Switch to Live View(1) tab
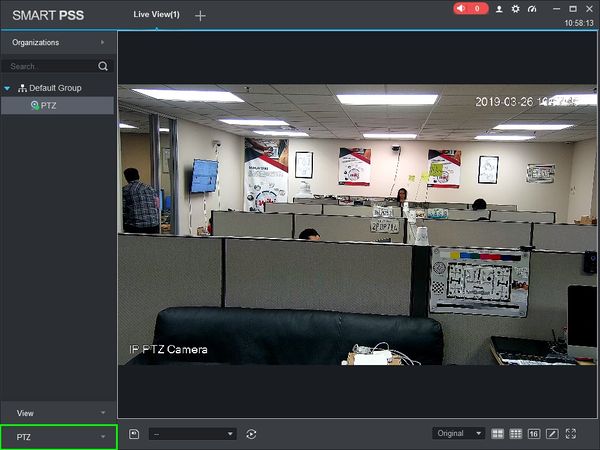The image size is (600, 450). [x=156, y=15]
